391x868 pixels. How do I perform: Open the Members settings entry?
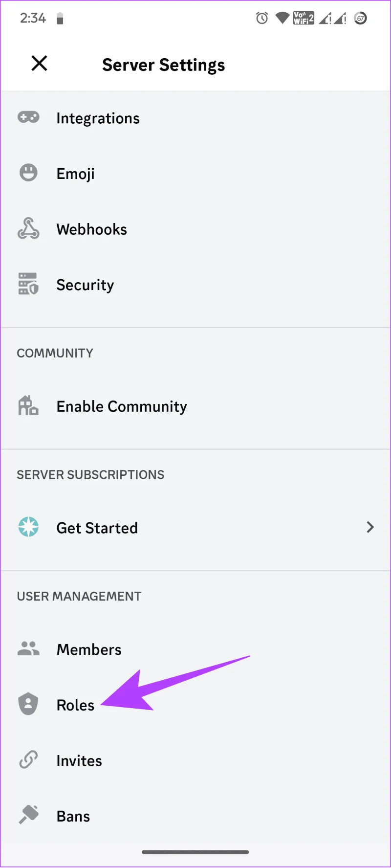[x=195, y=649]
